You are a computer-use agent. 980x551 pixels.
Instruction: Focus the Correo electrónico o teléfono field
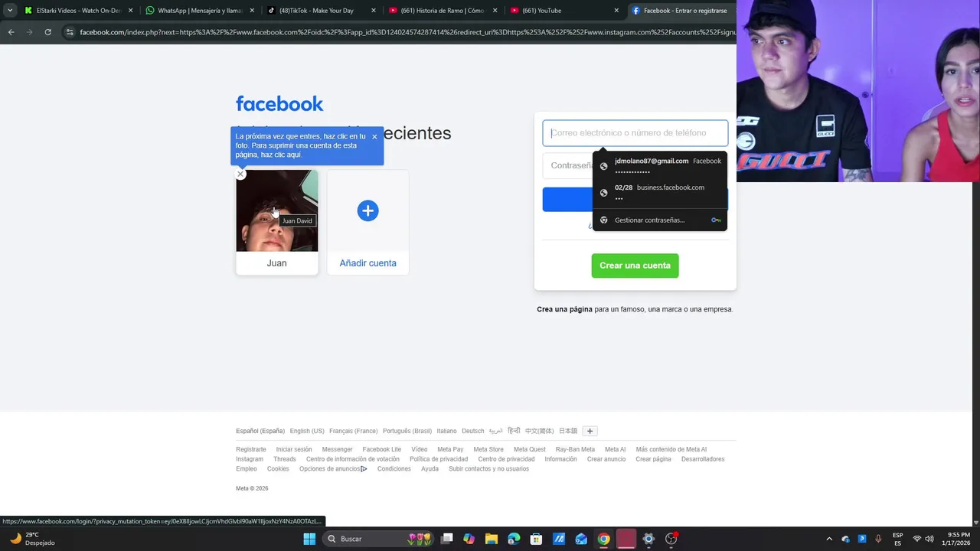tap(635, 133)
